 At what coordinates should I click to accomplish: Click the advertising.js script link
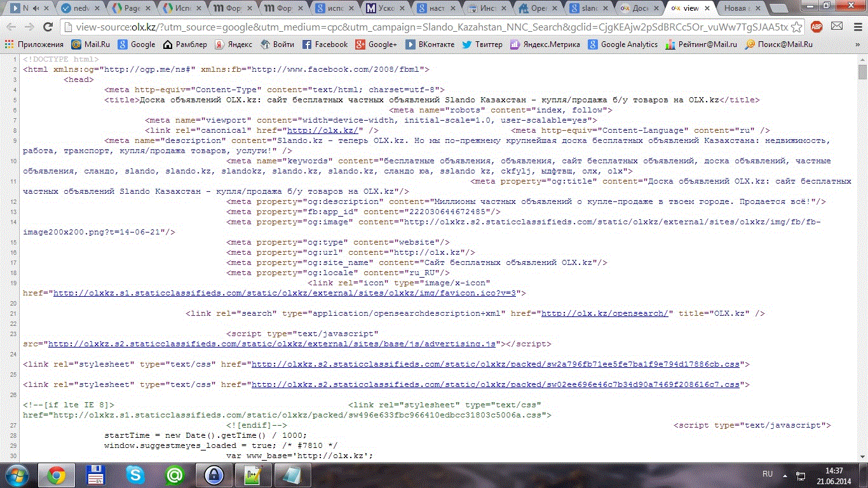pos(271,344)
